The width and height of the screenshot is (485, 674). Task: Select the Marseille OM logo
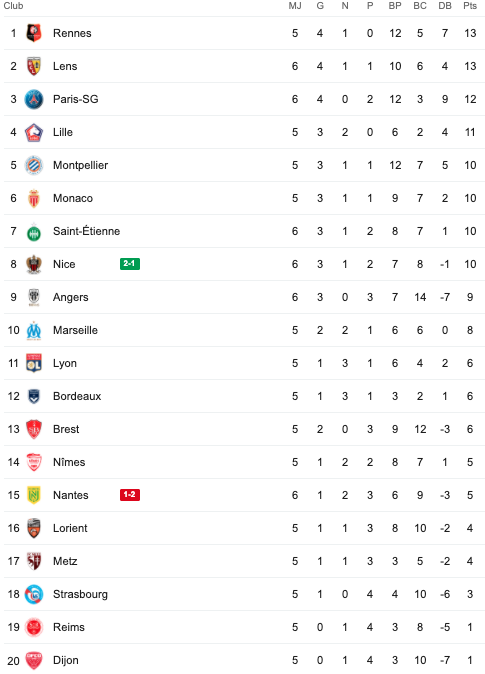[34, 331]
